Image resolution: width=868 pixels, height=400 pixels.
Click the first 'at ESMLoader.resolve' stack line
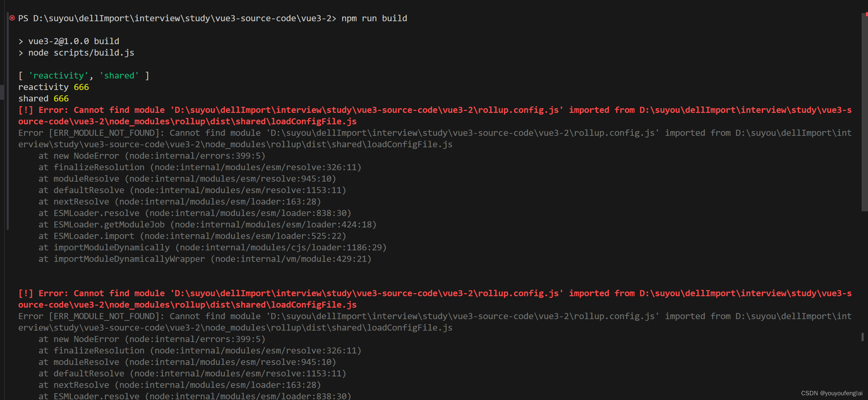coord(195,213)
